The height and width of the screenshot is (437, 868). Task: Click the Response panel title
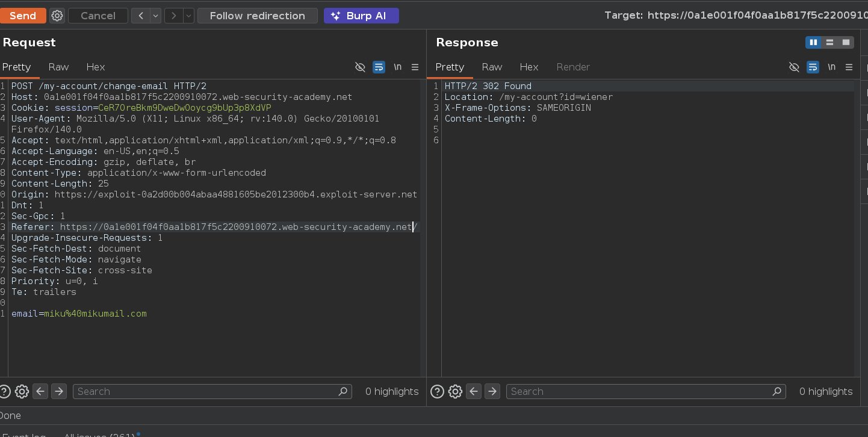pyautogui.click(x=467, y=42)
